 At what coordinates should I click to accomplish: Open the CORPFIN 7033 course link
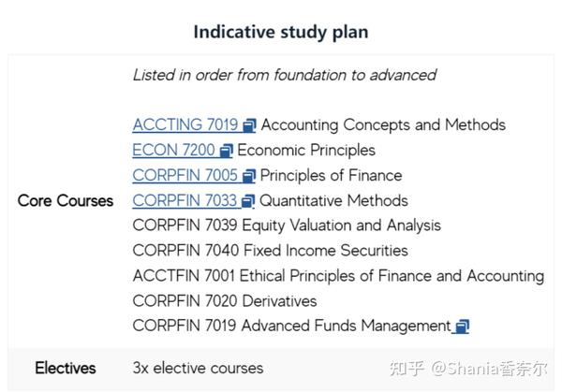point(185,200)
